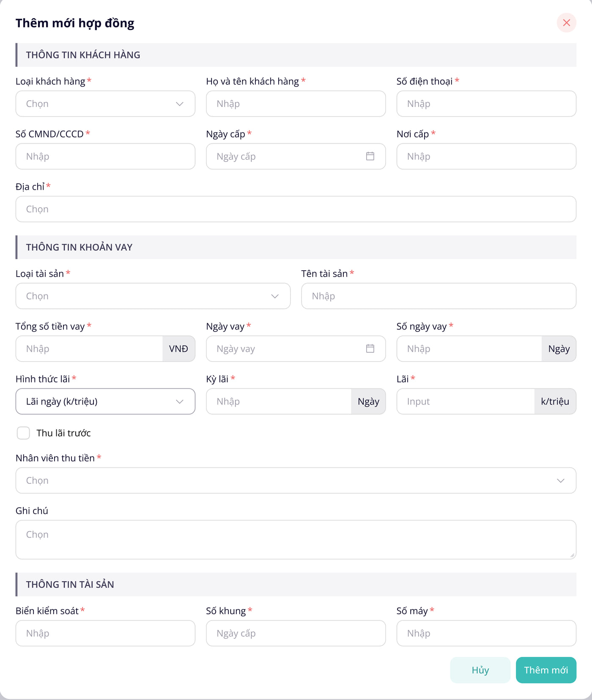Click the Nơi cấp input field
Image resolution: width=592 pixels, height=700 pixels.
point(486,156)
